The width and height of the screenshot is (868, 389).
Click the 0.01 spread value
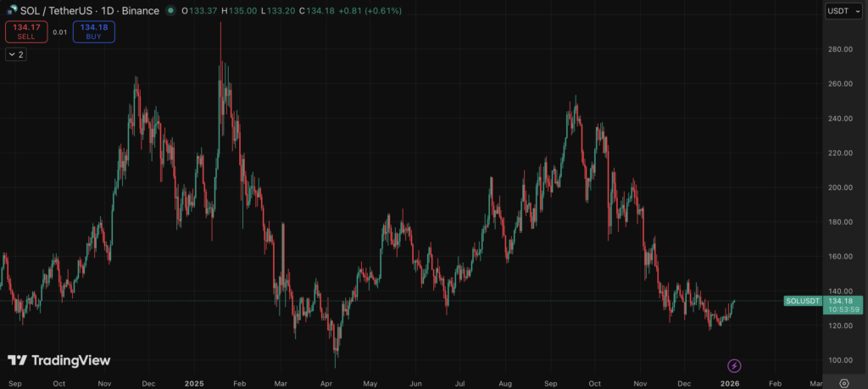tap(59, 32)
